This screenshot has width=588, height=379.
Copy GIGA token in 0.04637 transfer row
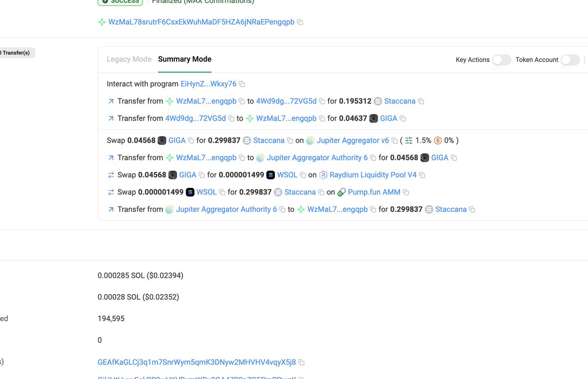point(403,119)
